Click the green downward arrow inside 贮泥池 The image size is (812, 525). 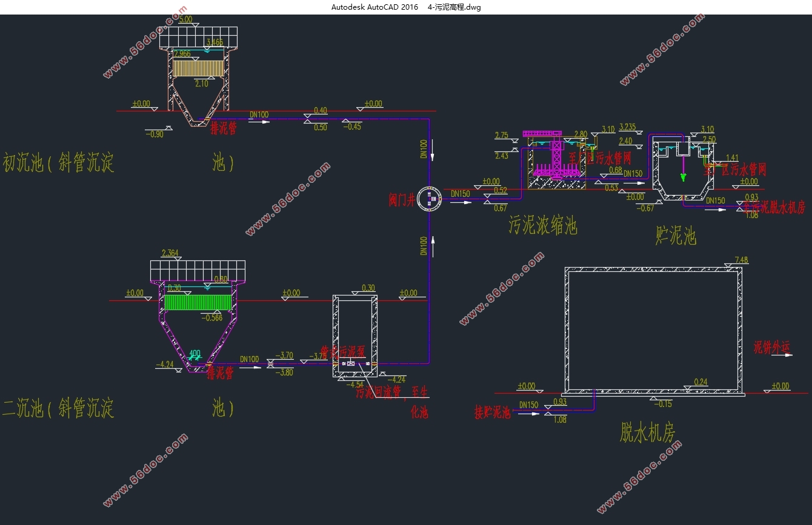tap(683, 176)
